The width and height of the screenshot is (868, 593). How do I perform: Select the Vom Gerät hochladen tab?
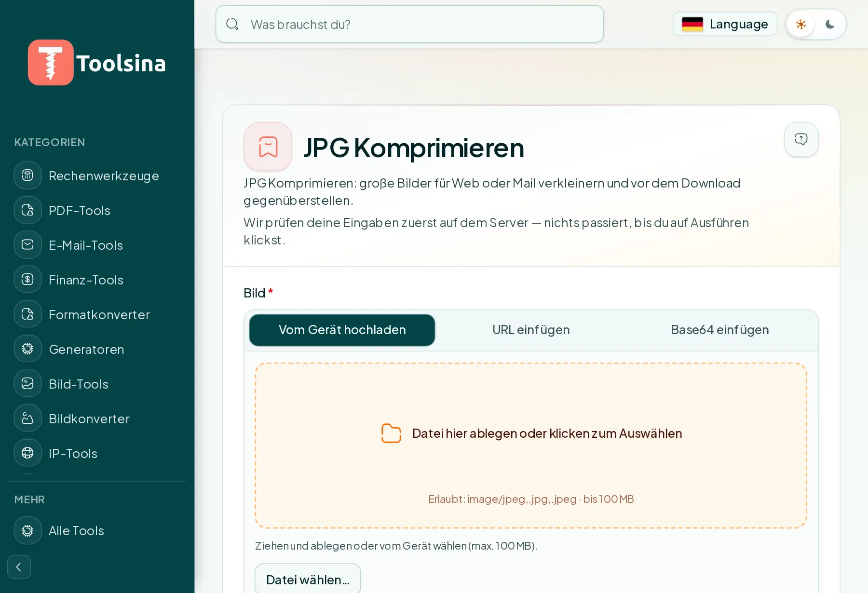coord(342,330)
